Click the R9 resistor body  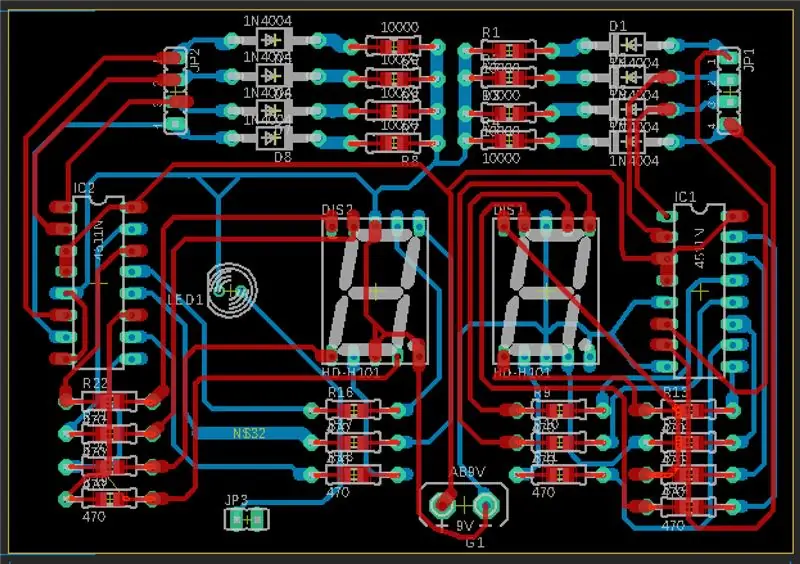[x=559, y=409]
